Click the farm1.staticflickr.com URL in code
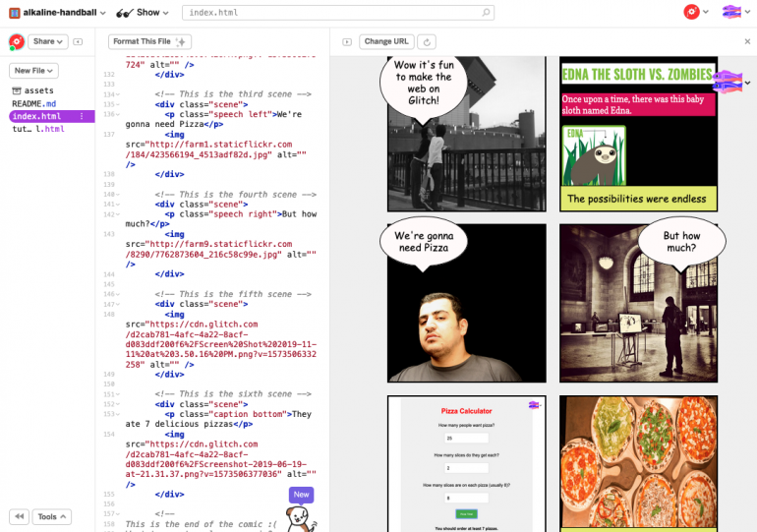Screen dimensions: 757x532 (x=208, y=149)
